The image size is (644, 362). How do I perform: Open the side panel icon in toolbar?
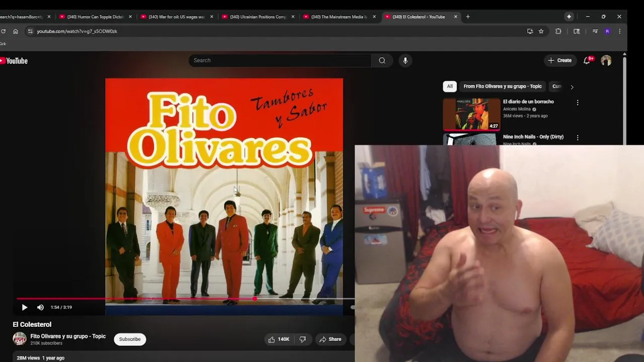[x=577, y=31]
